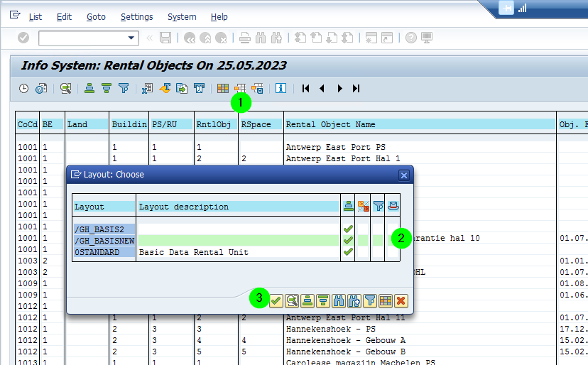Screen dimensions: 588x365
Task: Click the Details magnifier button in dialog
Action: click(292, 301)
